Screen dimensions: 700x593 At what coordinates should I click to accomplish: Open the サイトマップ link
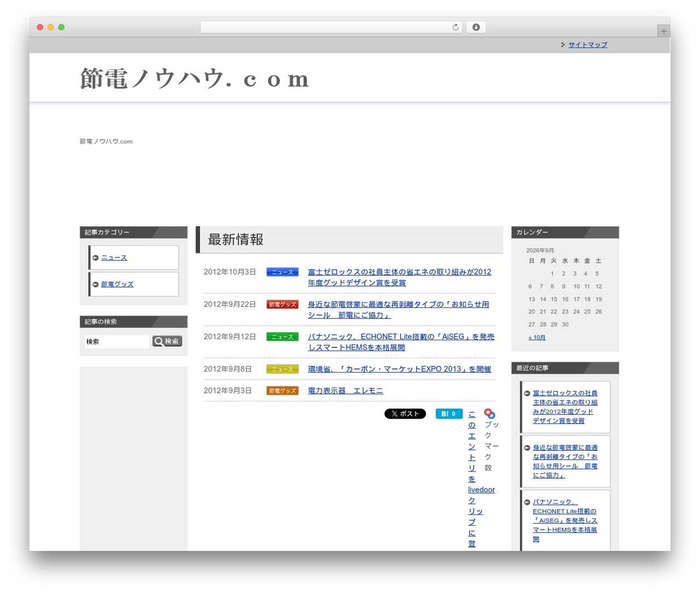587,45
